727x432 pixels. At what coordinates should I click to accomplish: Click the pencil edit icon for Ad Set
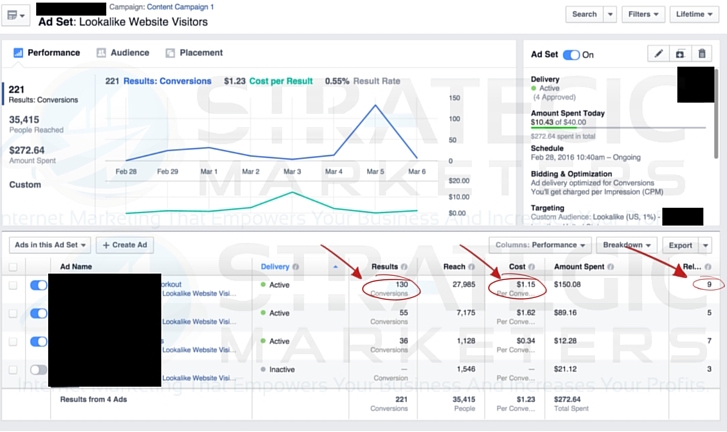pyautogui.click(x=658, y=54)
